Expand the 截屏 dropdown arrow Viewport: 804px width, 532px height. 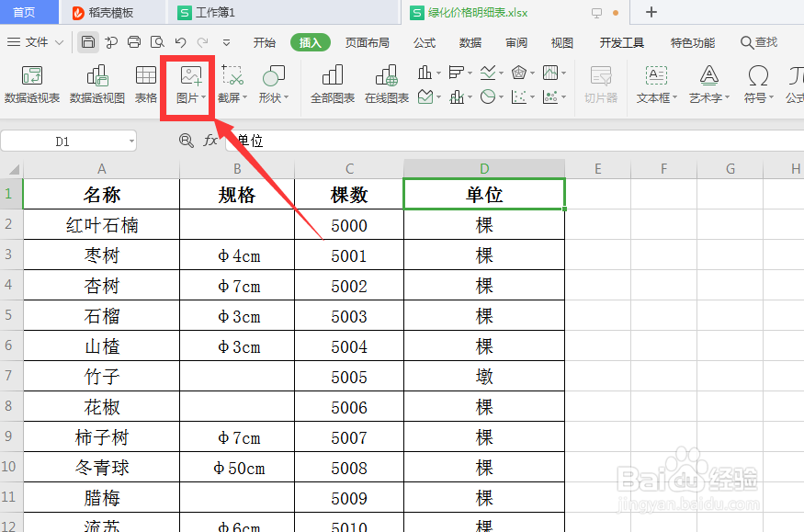click(244, 97)
